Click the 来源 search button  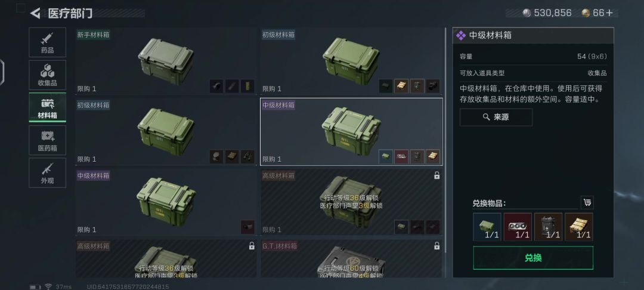496,117
